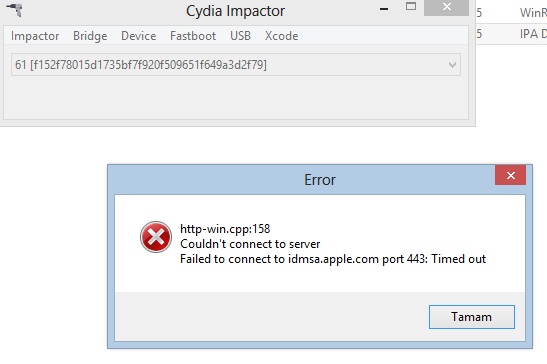The image size is (547, 364).
Task: Click the red error X icon
Action: point(156,237)
